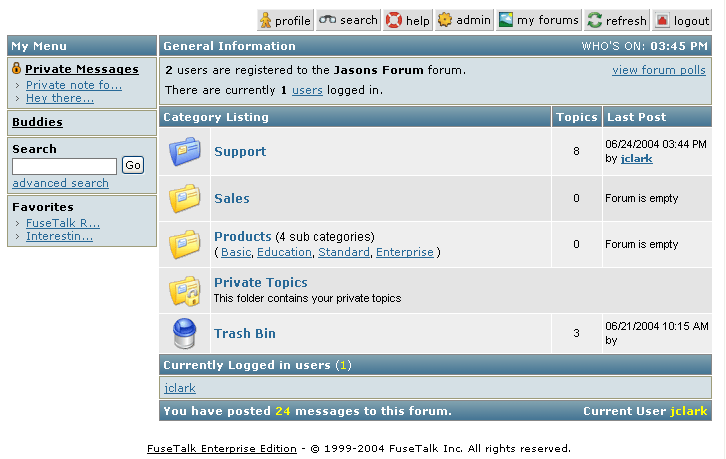
Task: Click the Go search button
Action: 133,165
